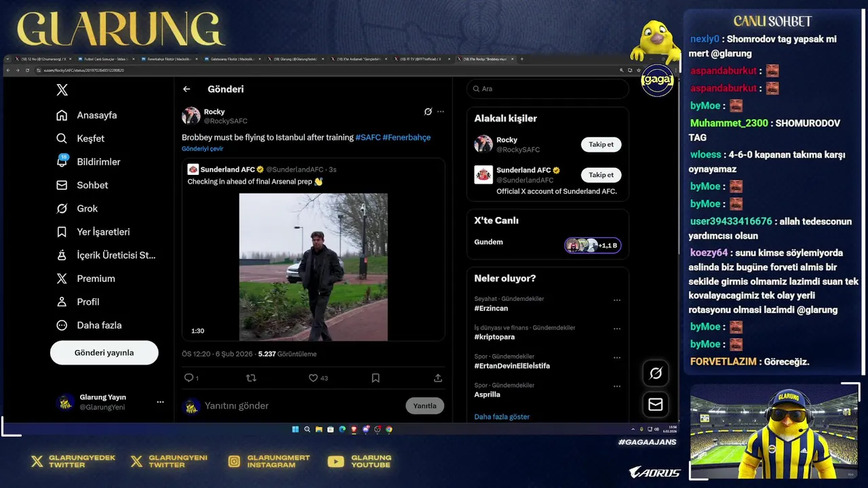
Task: Click the 5.237 Görüntüleme view count
Action: tap(287, 354)
